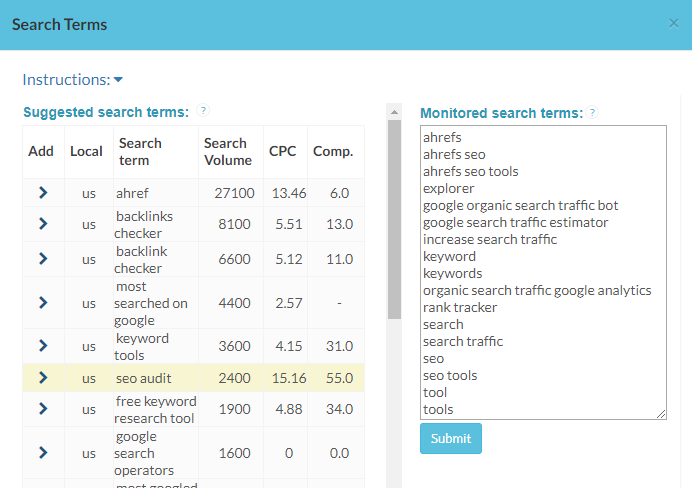Add 'free keyword research tool' arrow icon
Image resolution: width=692 pixels, height=488 pixels.
coord(43,409)
